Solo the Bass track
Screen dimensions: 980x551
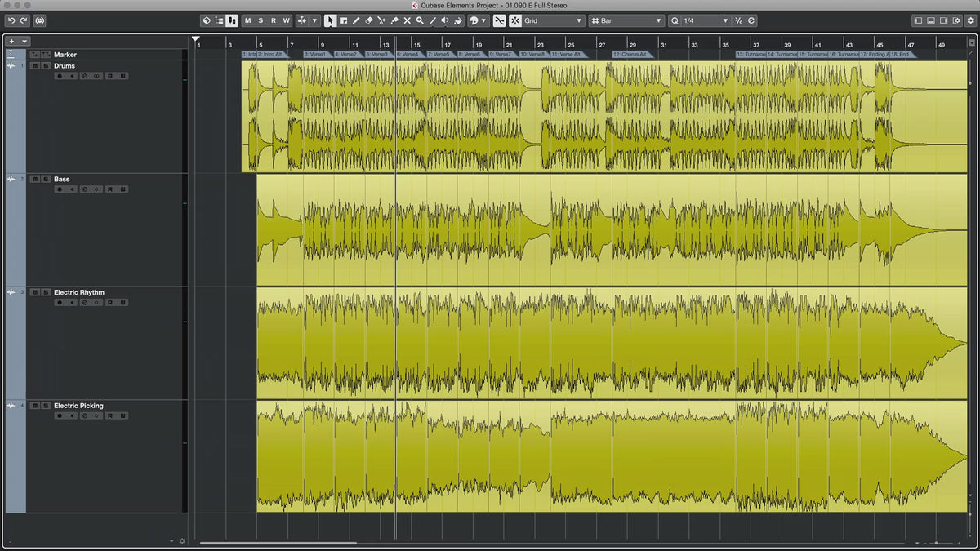click(44, 179)
